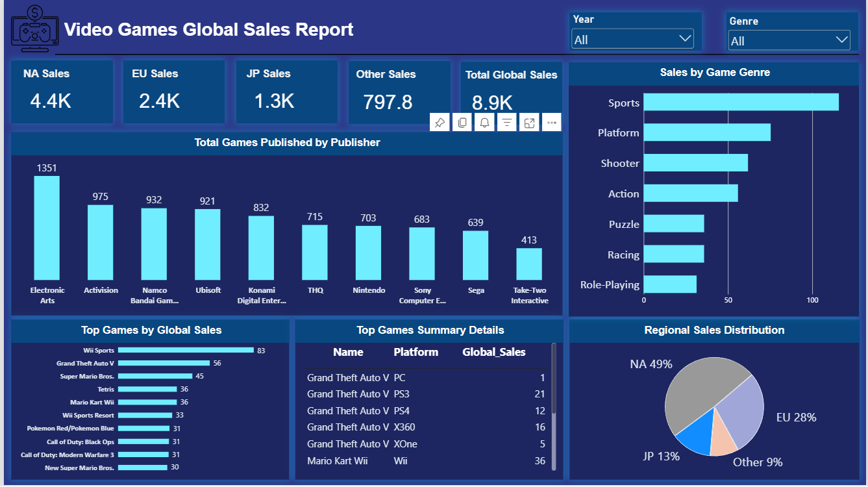The height and width of the screenshot is (487, 868).
Task: Click the Regional Sales Distribution title
Action: click(714, 330)
